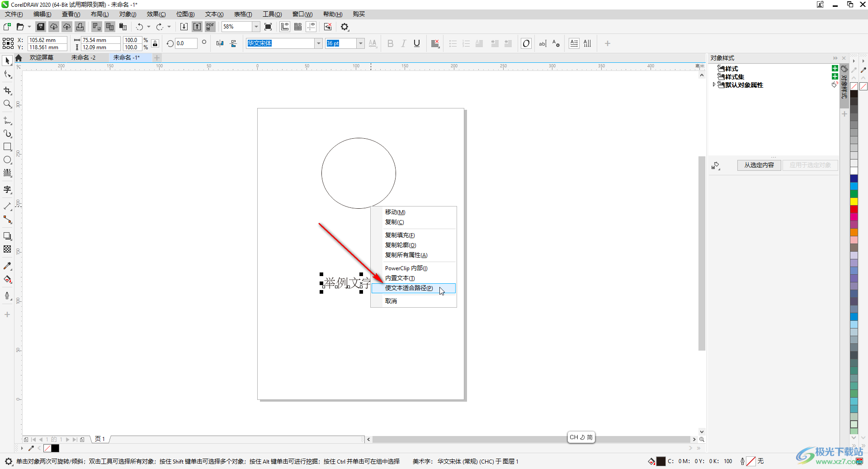This screenshot has width=868, height=469.
Task: Pick the red swatch in the color palette
Action: tap(854, 209)
